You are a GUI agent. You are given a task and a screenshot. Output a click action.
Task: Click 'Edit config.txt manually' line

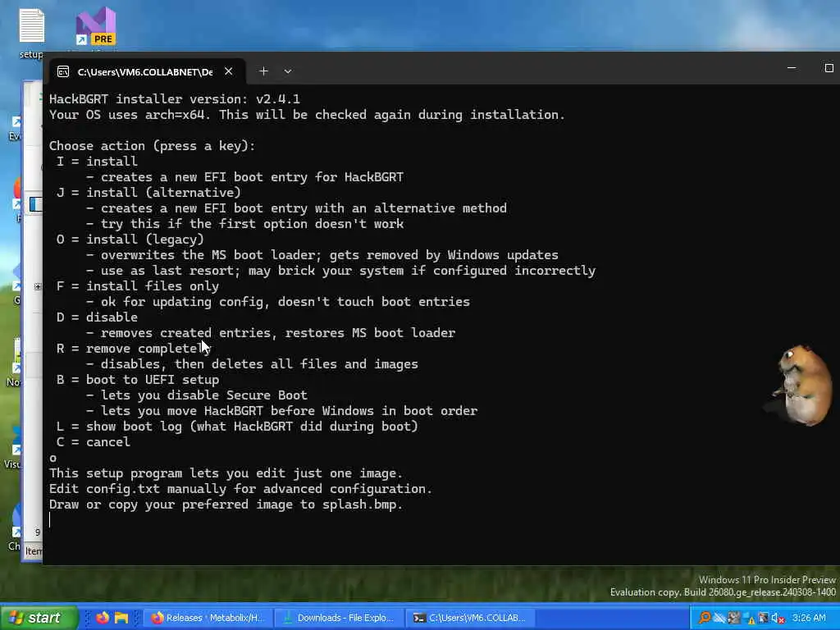(240, 489)
